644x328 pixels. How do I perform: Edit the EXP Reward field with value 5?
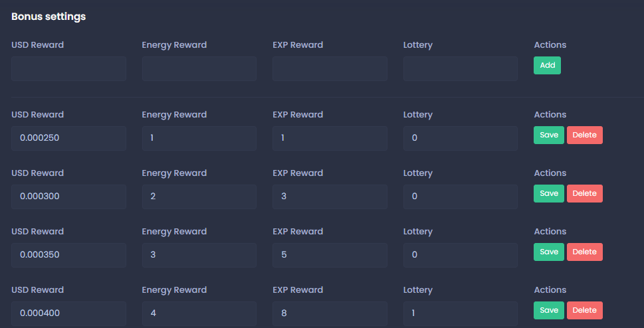(330, 255)
